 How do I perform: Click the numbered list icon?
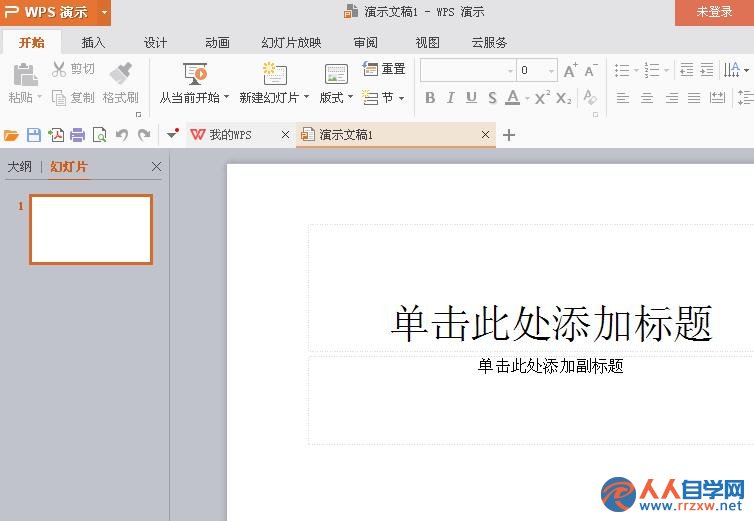pos(652,70)
